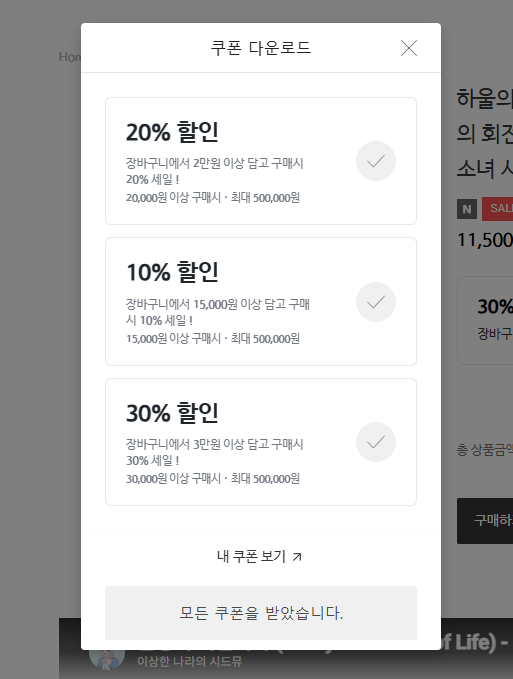513x679 pixels.
Task: Click the 30% coupon card on the product page
Action: point(485,320)
